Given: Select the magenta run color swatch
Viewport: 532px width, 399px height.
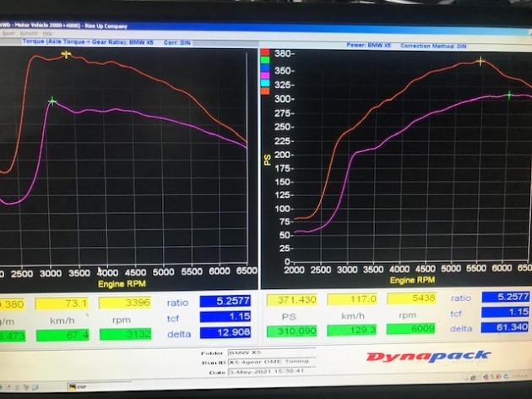Looking at the screenshot, I should tap(265, 75).
